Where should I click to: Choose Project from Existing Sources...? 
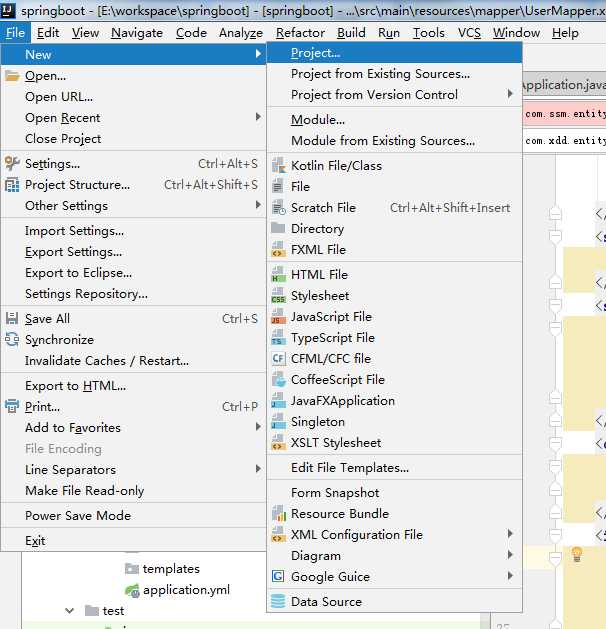[x=394, y=74]
